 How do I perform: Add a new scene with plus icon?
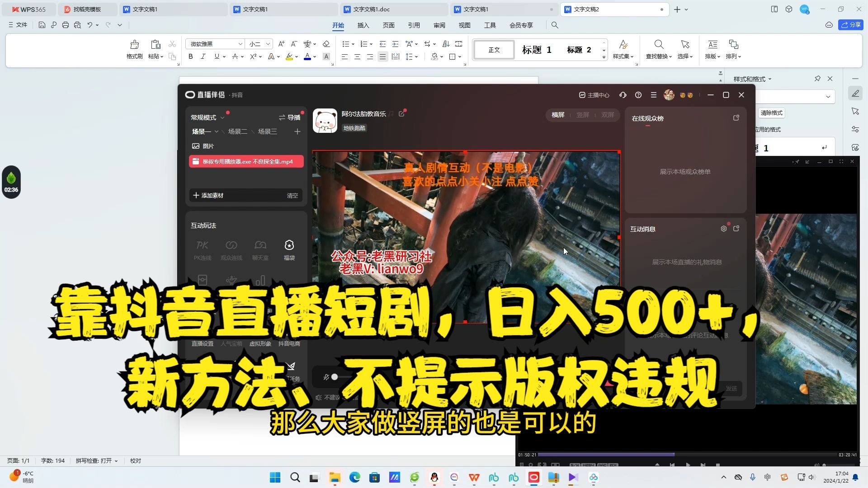(x=297, y=131)
